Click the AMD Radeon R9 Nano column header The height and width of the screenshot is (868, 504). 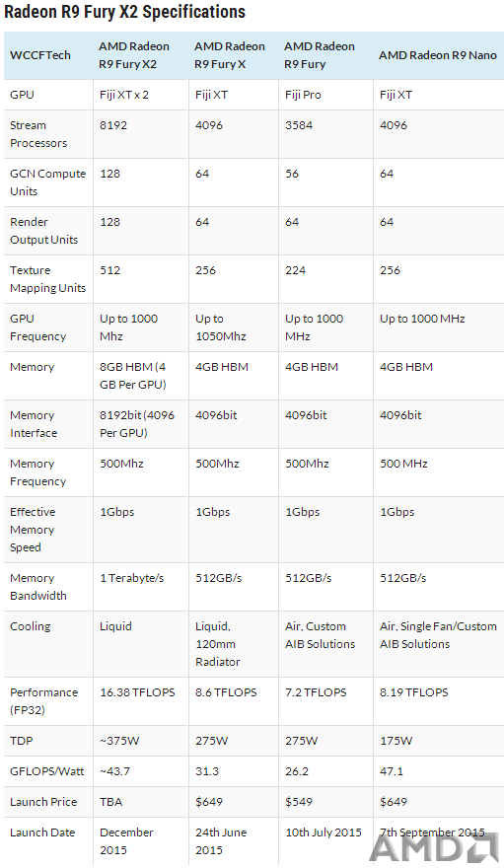coord(438,55)
